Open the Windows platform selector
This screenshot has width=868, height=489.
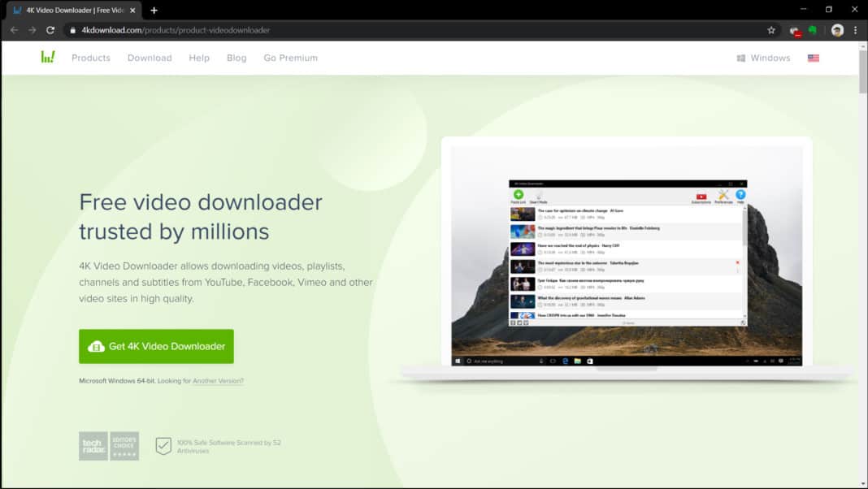tap(763, 58)
